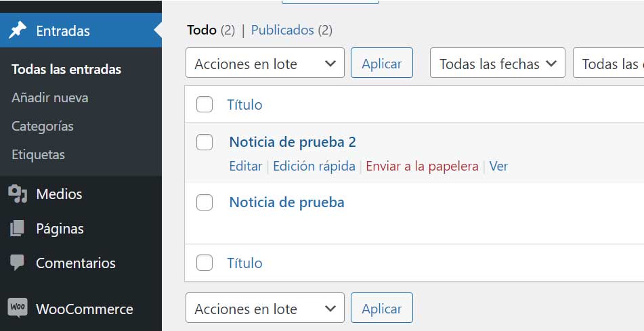Go to Categorías submenu item

click(42, 126)
